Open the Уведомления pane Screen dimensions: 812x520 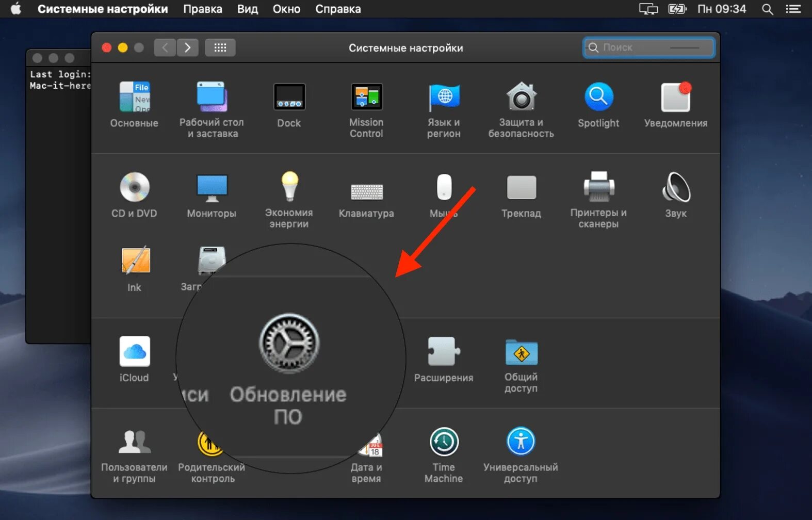tap(676, 105)
